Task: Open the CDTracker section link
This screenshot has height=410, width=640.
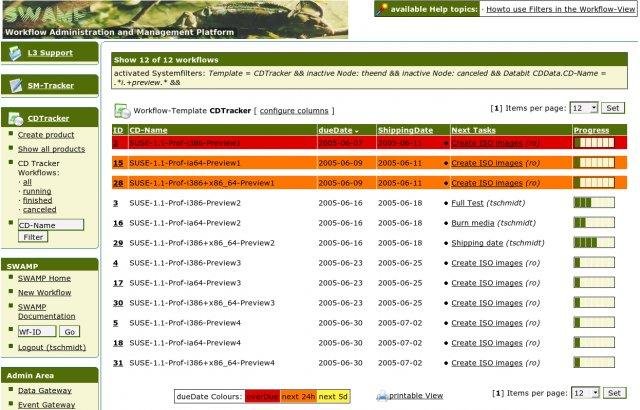Action: click(x=48, y=118)
